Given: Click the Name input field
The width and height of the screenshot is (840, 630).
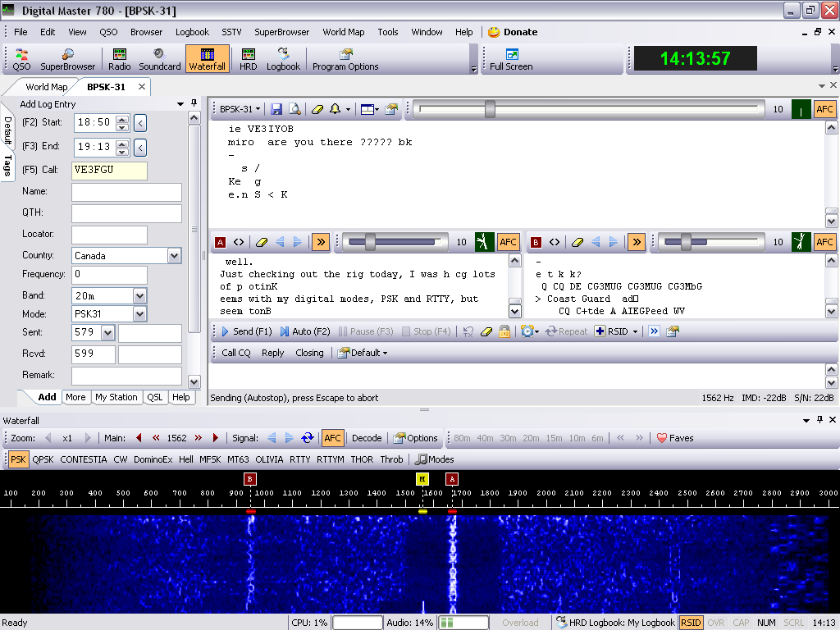Looking at the screenshot, I should (x=126, y=192).
